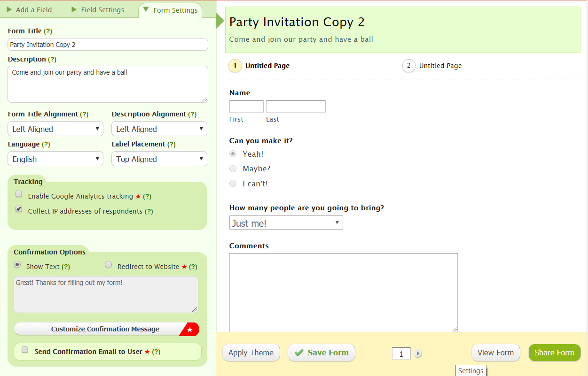Select Show Text confirmation option
The width and height of the screenshot is (588, 376).
[17, 265]
